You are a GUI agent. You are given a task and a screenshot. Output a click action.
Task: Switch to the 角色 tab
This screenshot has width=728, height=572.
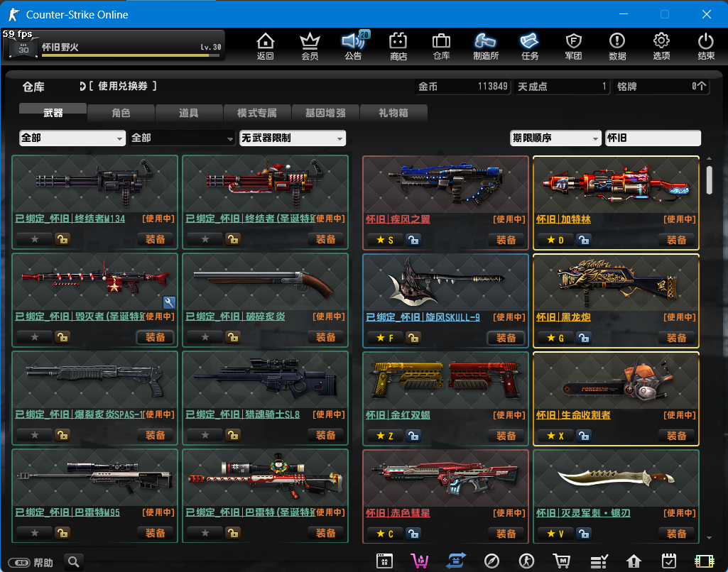tap(121, 113)
